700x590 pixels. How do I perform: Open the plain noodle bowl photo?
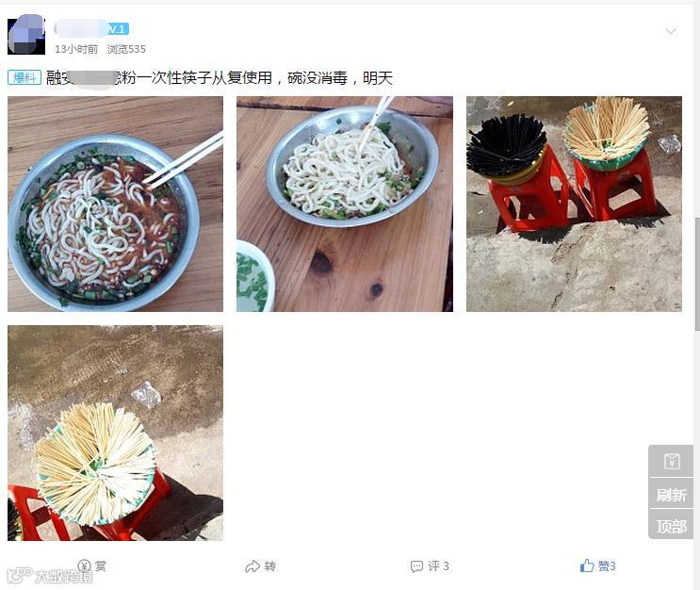coord(345,205)
